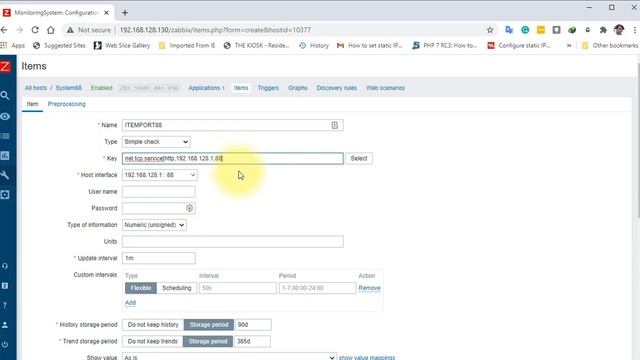This screenshot has width=640, height=360.
Task: Select Flexible custom interval type
Action: (x=141, y=288)
